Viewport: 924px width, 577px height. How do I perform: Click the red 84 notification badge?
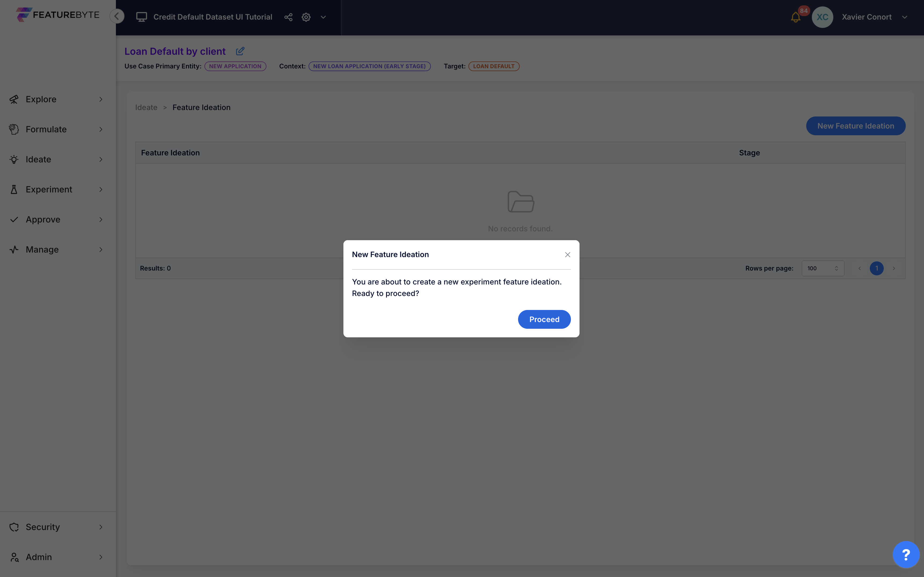(804, 11)
